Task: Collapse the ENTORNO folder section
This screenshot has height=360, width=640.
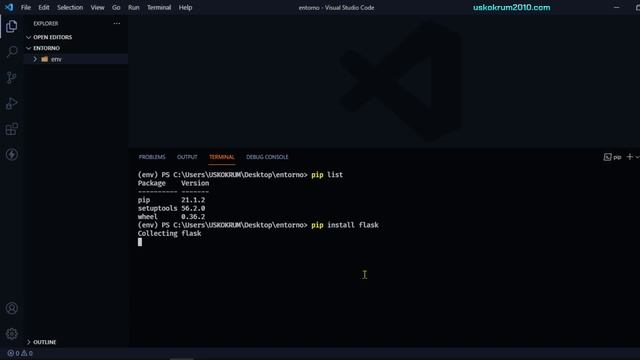Action: (x=46, y=48)
